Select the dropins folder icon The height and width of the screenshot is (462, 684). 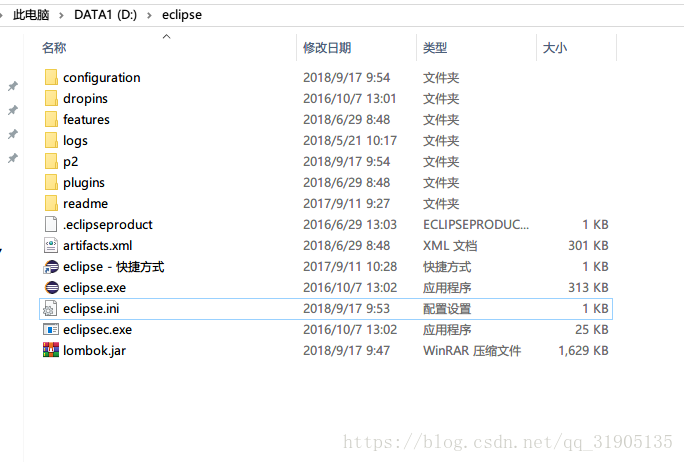click(x=51, y=98)
